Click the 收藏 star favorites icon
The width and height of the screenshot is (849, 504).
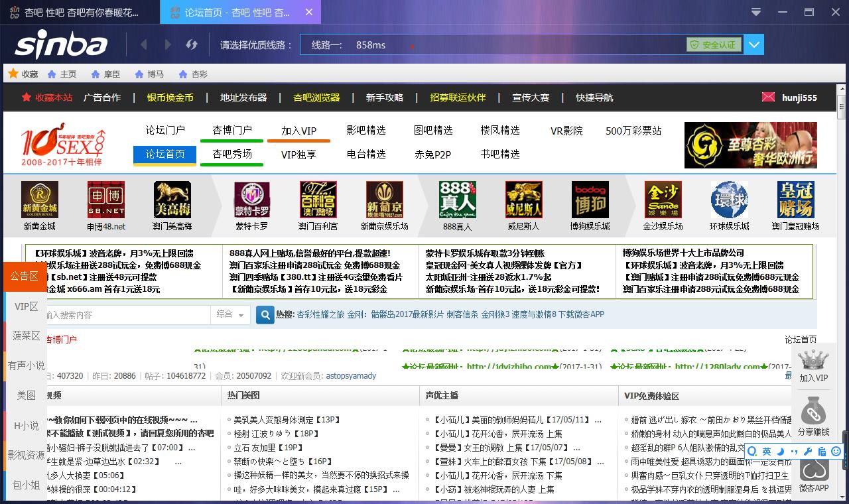point(12,74)
